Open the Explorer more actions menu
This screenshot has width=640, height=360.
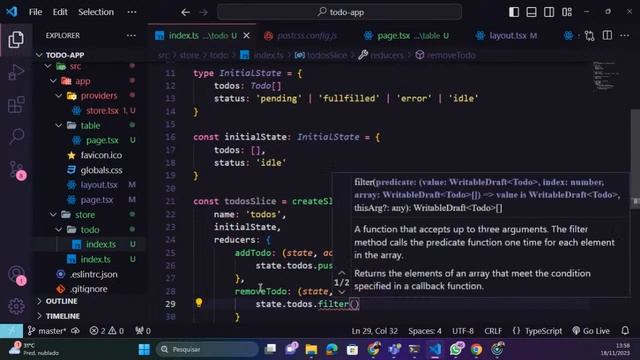(131, 36)
